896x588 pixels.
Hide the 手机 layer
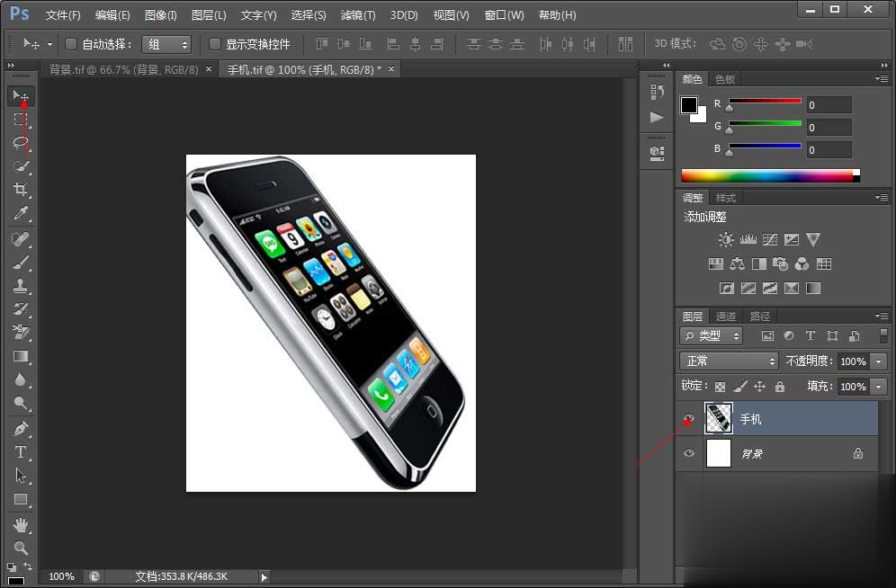pos(689,419)
